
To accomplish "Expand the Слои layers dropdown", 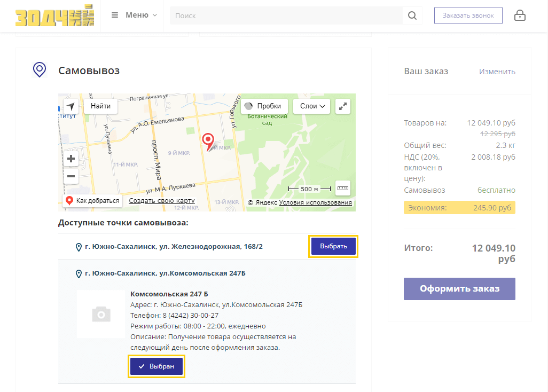I will click(311, 106).
